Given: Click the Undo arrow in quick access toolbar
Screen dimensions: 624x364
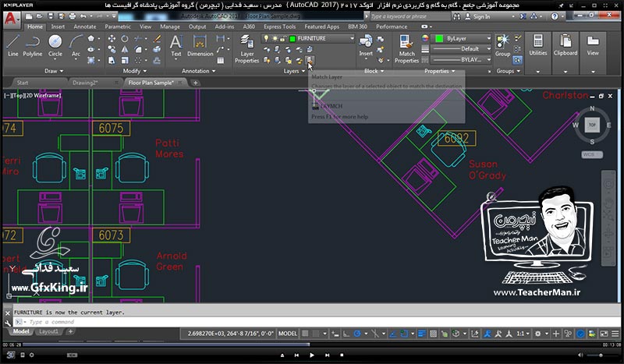Looking at the screenshot, I should (83, 16).
